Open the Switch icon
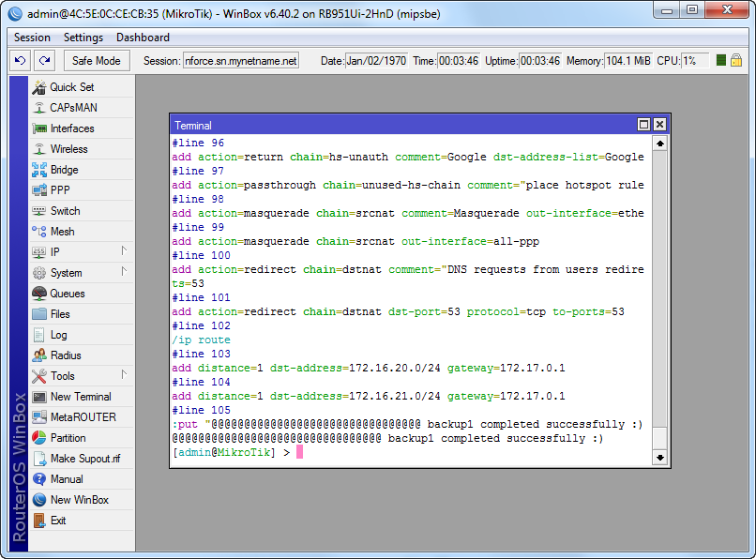Screen dimensions: 756x559 39,211
